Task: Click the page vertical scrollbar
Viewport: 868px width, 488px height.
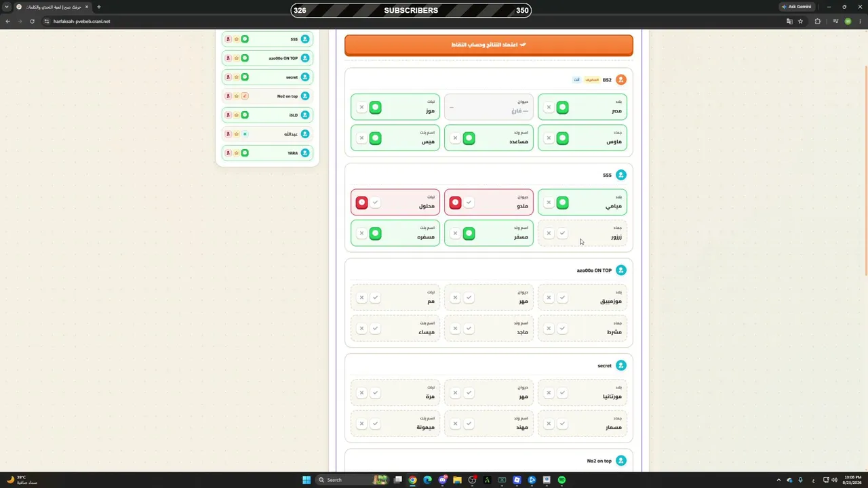Action: coord(865,169)
